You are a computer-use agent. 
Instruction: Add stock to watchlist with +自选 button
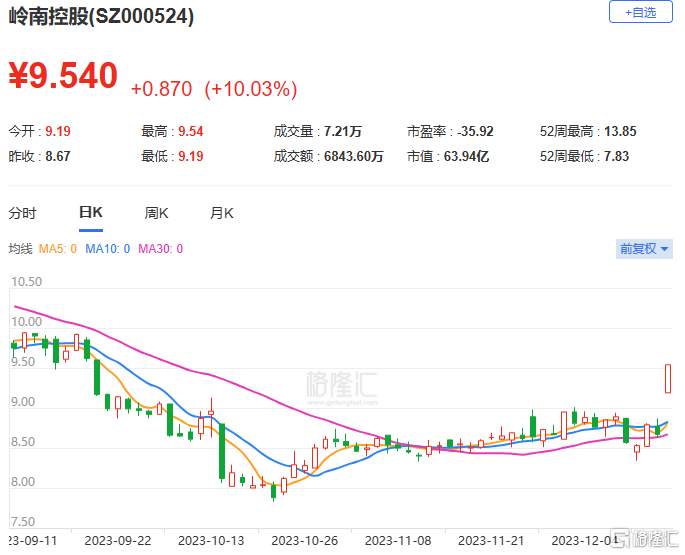coord(640,12)
